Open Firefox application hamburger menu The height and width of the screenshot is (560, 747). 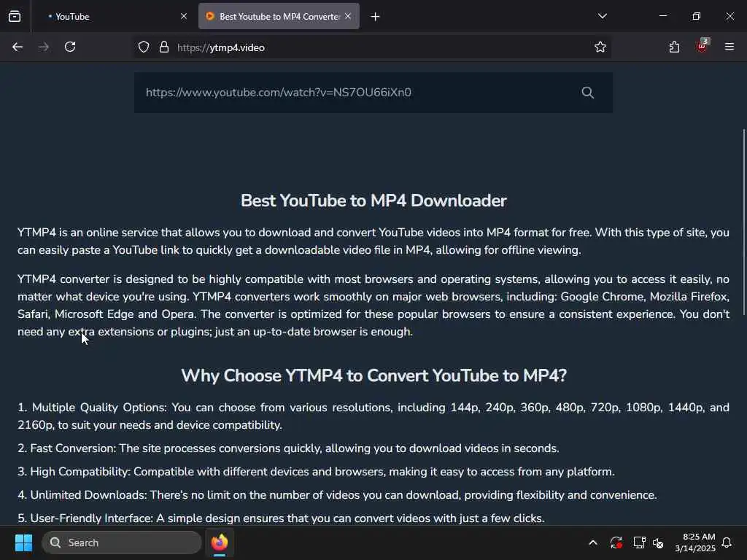(x=729, y=47)
